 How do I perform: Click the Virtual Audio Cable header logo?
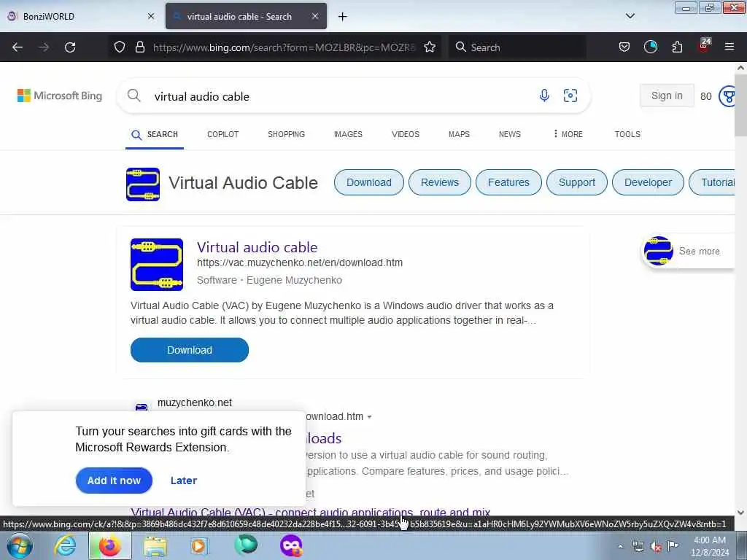(143, 184)
